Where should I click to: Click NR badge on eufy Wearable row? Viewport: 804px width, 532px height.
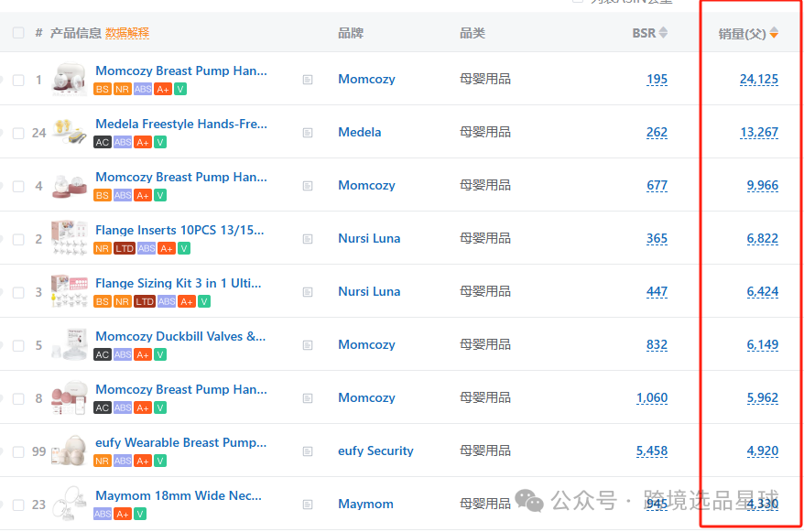tap(102, 461)
